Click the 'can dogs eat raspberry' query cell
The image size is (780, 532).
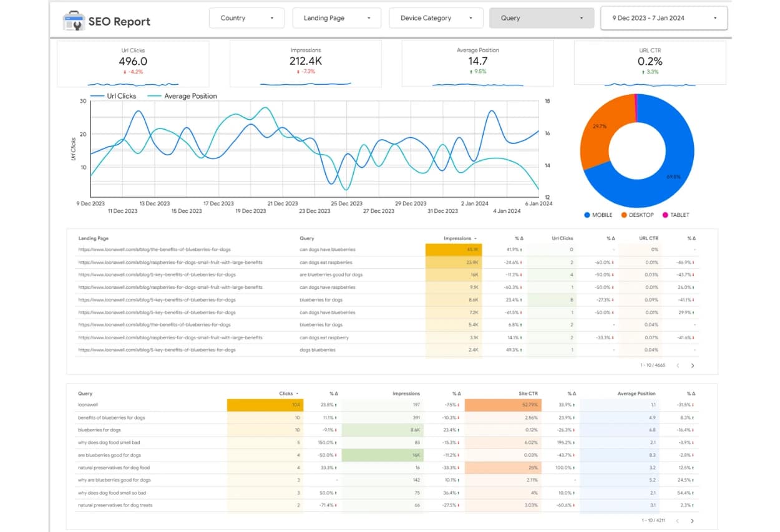click(x=324, y=337)
